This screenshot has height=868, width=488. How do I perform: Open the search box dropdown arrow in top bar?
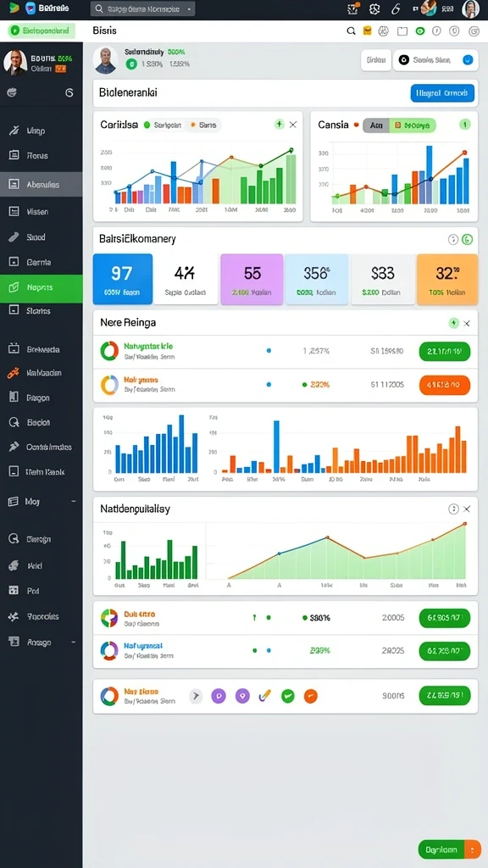[190, 9]
